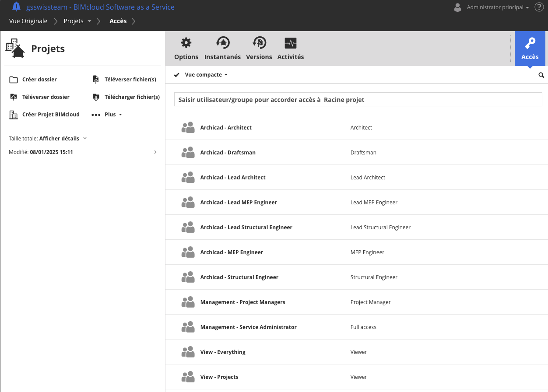Open the help question mark icon
The height and width of the screenshot is (392, 548).
click(x=539, y=7)
